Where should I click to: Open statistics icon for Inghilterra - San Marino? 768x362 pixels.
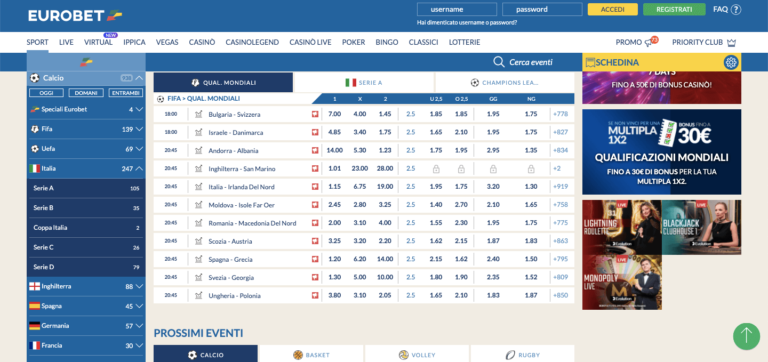click(x=198, y=169)
